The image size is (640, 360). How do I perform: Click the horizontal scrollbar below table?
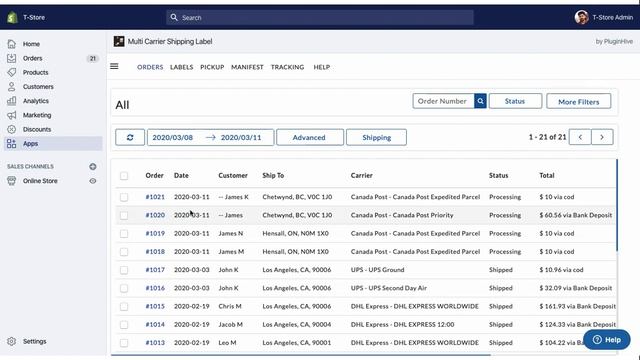tap(300, 355)
